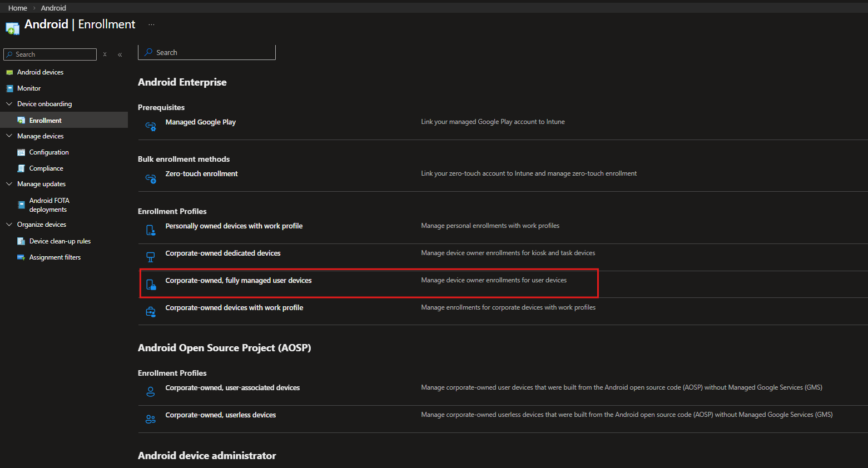Click the Managed Google Play link icon

tap(151, 126)
